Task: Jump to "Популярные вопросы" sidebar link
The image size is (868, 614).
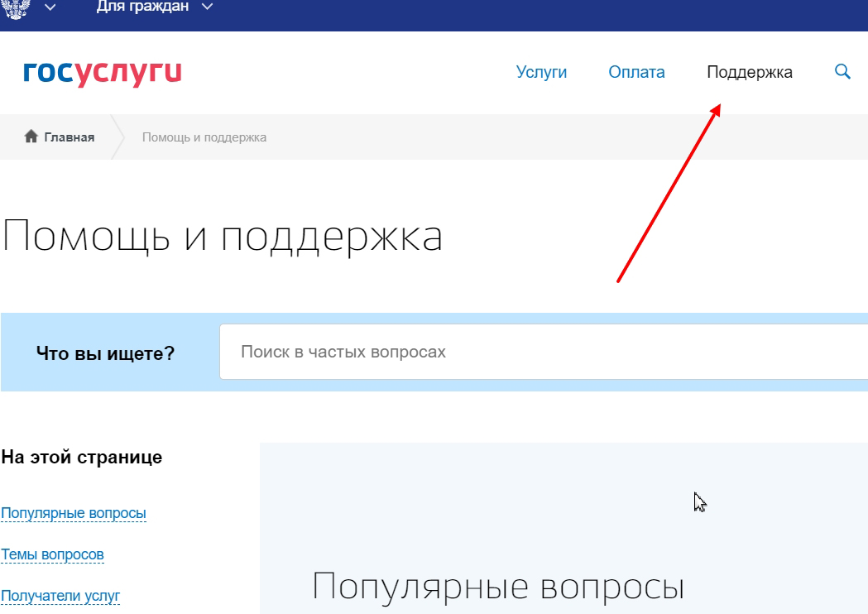Action: click(74, 514)
